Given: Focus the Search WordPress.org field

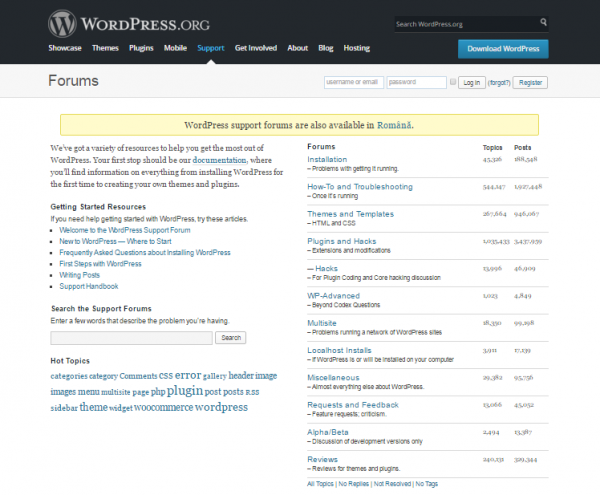Looking at the screenshot, I should pos(467,24).
